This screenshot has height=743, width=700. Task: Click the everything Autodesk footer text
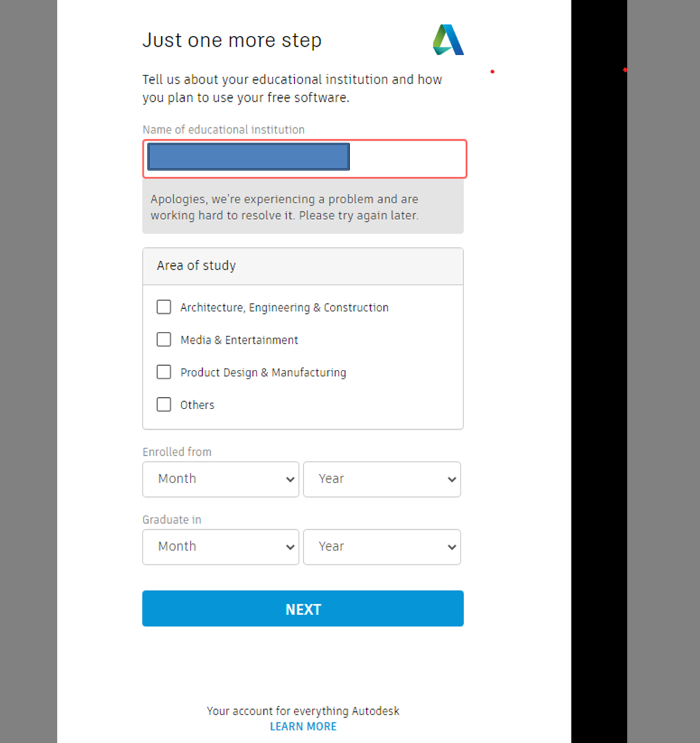[303, 711]
